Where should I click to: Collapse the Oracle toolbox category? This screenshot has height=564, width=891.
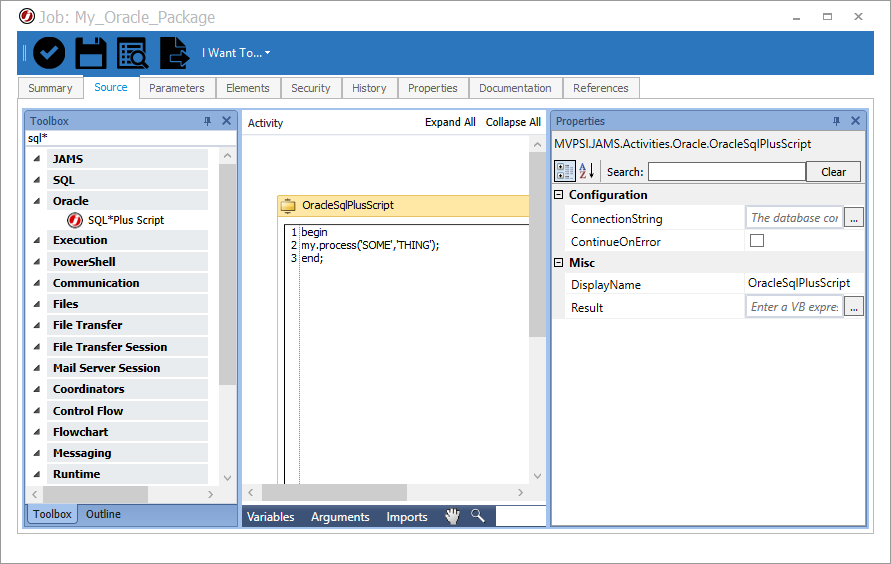click(x=36, y=200)
